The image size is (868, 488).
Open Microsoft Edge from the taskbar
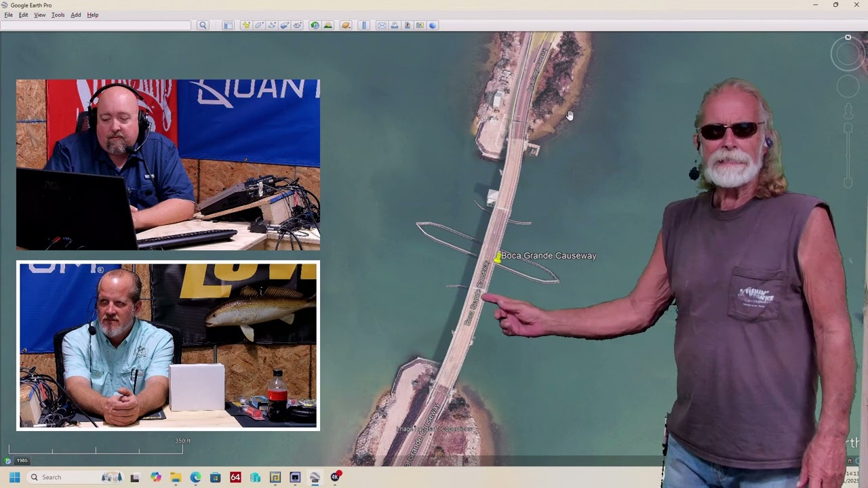[x=195, y=477]
